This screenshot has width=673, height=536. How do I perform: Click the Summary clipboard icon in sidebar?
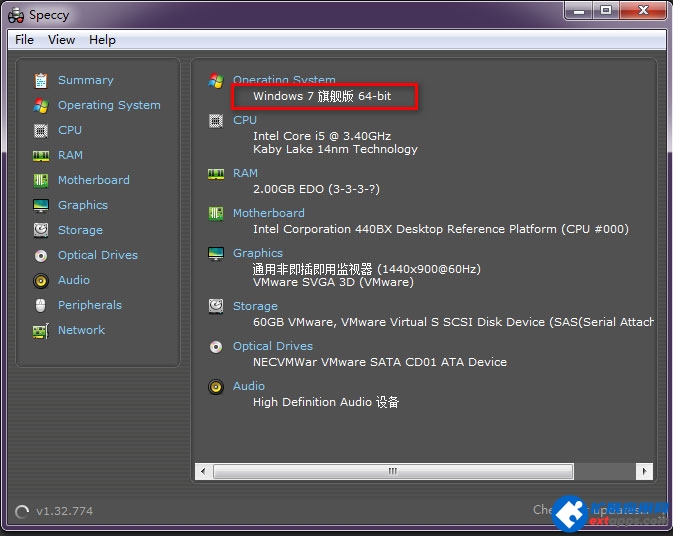point(41,80)
